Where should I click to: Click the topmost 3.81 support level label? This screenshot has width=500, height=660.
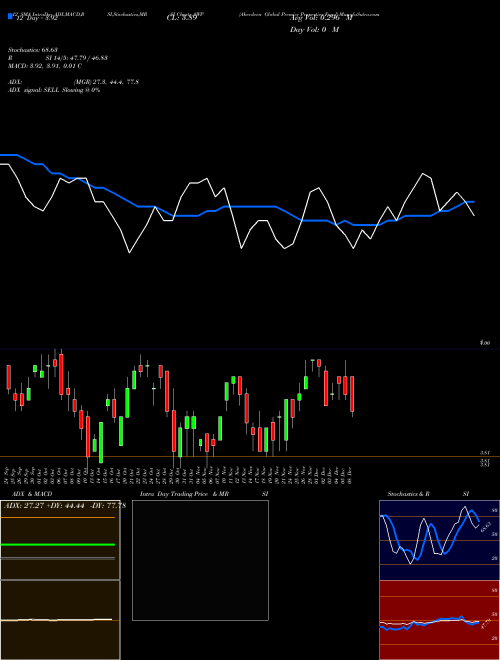point(485,453)
